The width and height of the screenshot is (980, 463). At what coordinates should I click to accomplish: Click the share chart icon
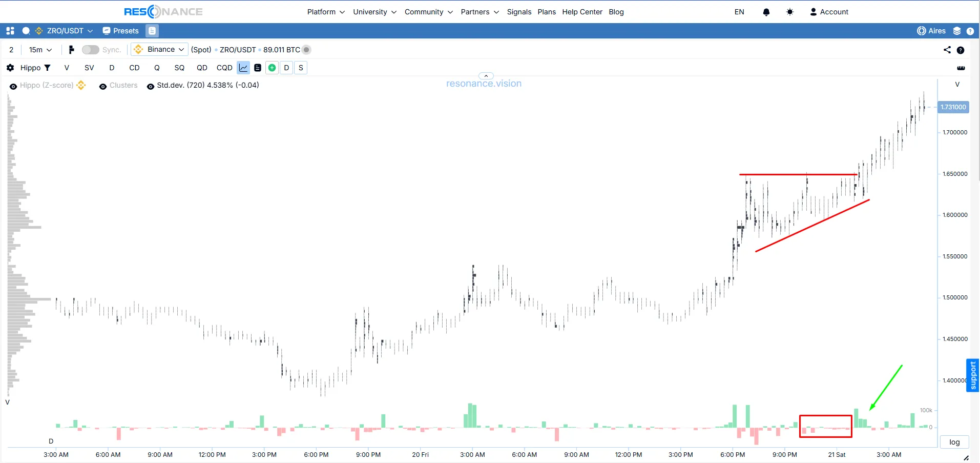947,49
